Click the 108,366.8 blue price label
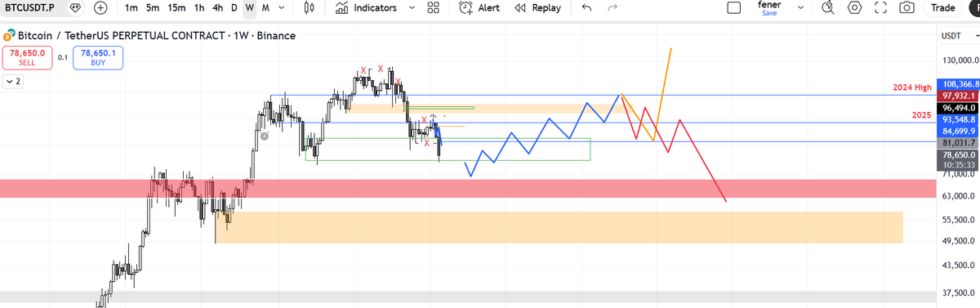This screenshot has width=980, height=308. coord(960,84)
